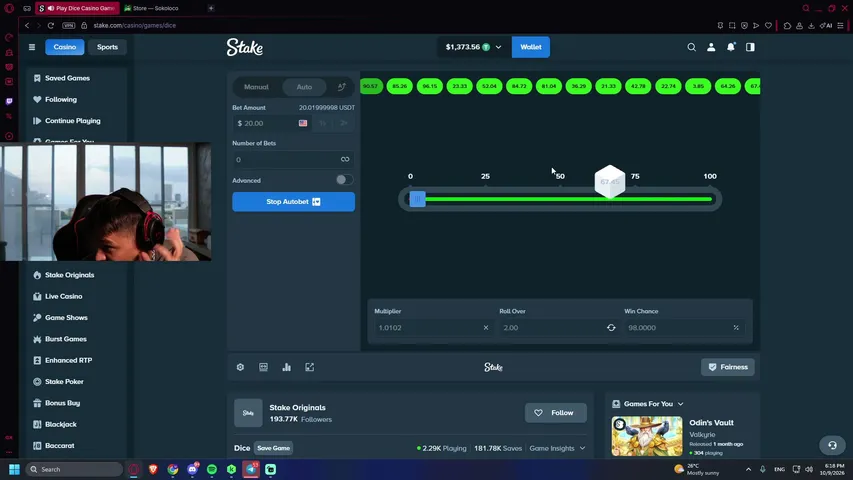Open Continue Playing in sidebar

73,121
